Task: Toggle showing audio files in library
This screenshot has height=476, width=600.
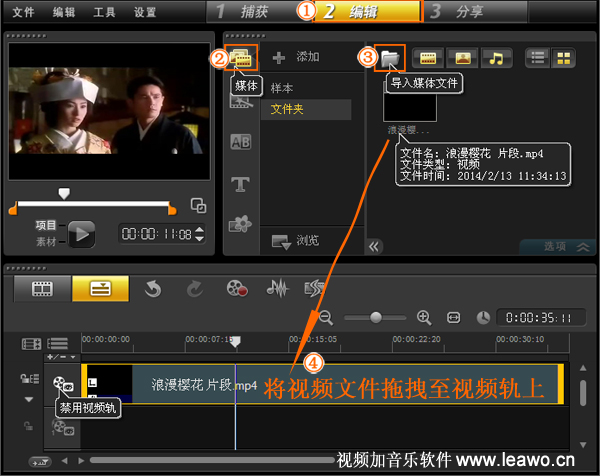Action: click(x=496, y=58)
